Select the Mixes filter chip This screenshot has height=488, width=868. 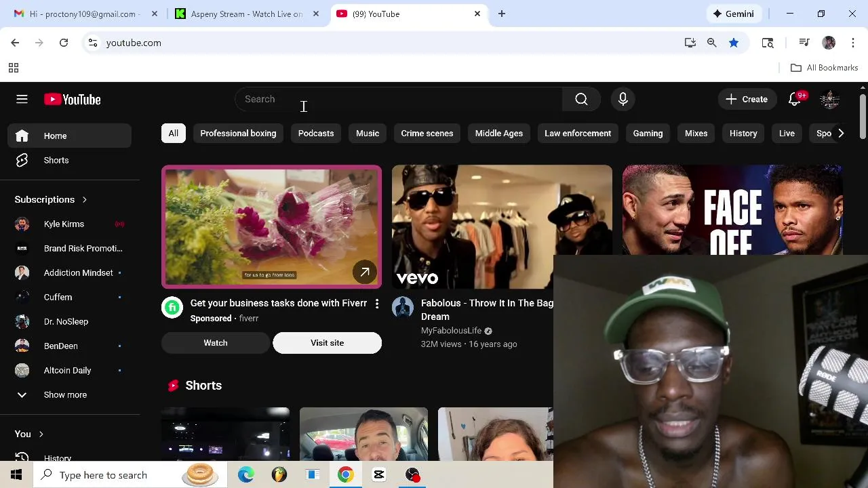coord(696,134)
